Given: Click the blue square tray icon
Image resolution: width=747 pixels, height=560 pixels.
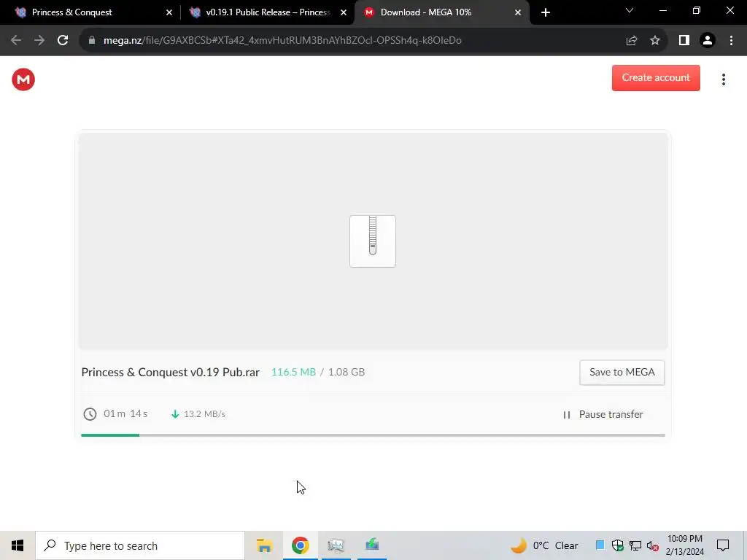Looking at the screenshot, I should coord(600,545).
